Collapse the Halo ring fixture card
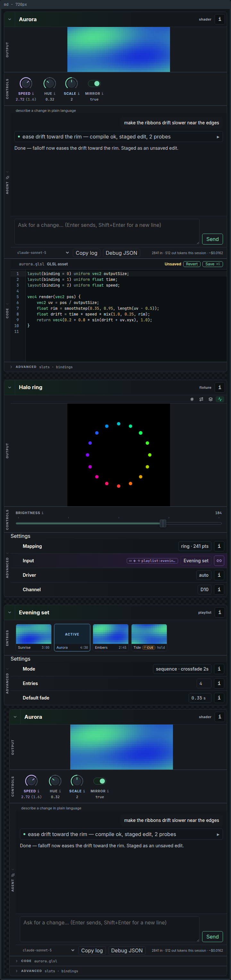The width and height of the screenshot is (231, 980). 10,387
